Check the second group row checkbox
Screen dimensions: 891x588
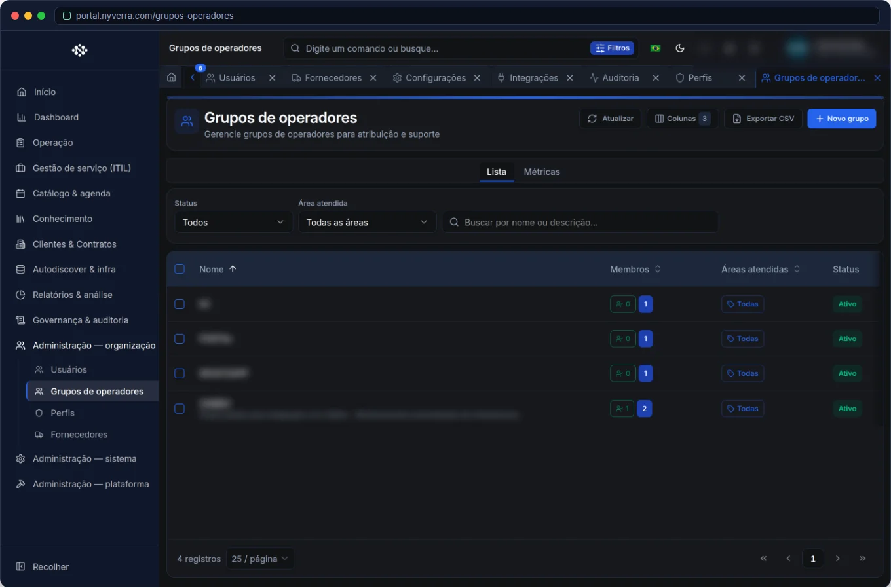(x=180, y=339)
